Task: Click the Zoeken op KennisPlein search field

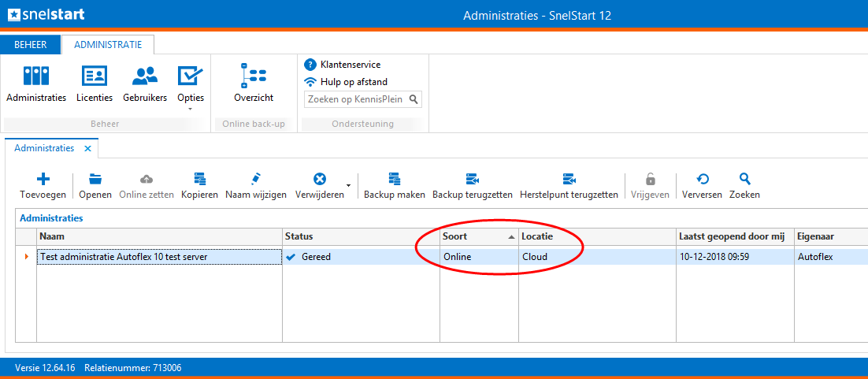Action: click(356, 99)
